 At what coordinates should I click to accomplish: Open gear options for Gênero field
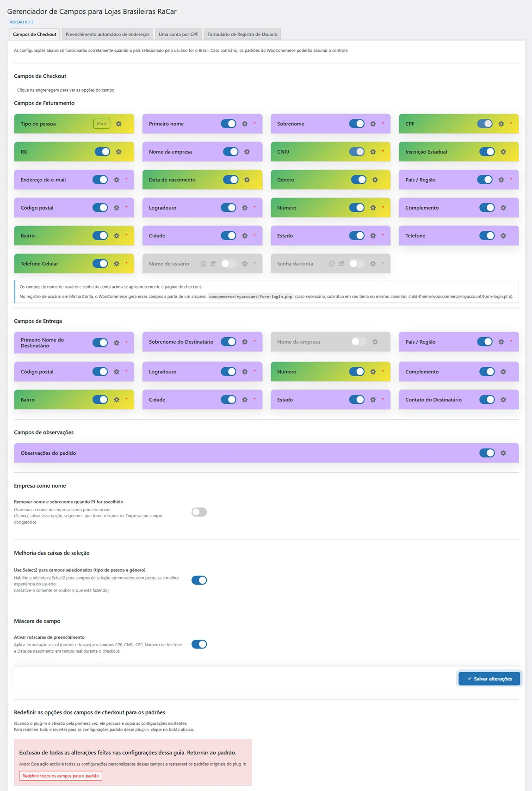click(x=375, y=180)
